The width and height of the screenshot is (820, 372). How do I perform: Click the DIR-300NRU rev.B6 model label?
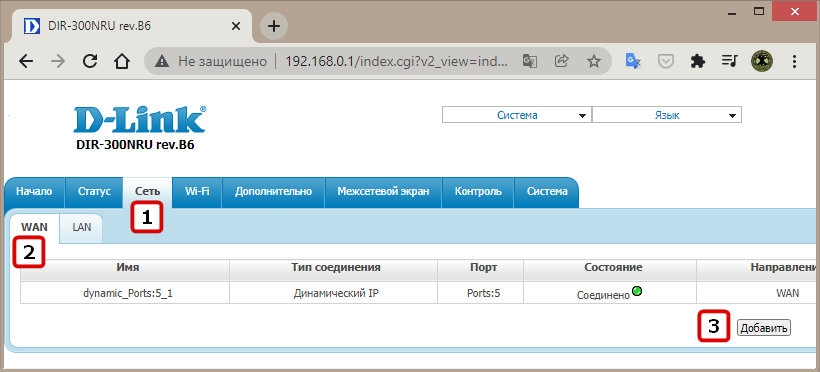[x=135, y=145]
